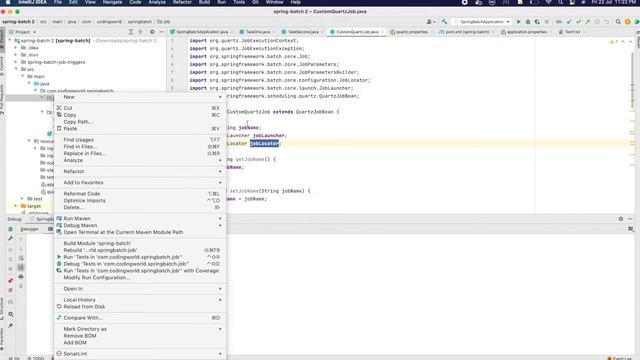Expand Add to Favorites submenu

[140, 183]
